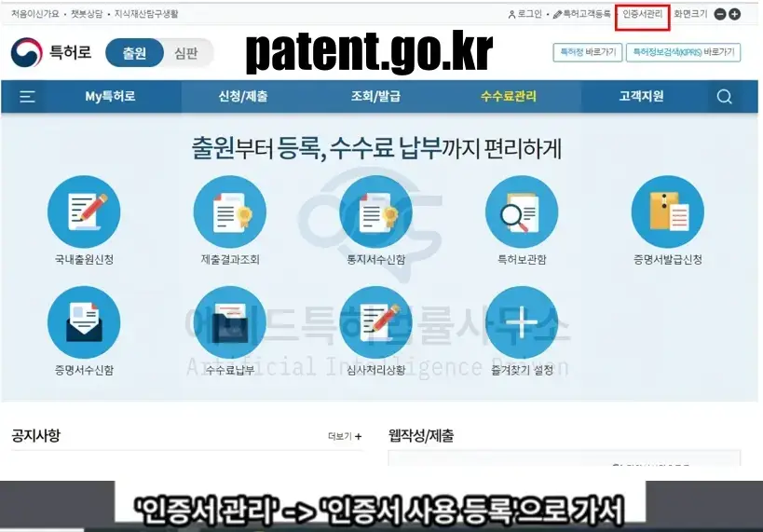Open the 고객지원 menu

pyautogui.click(x=641, y=96)
